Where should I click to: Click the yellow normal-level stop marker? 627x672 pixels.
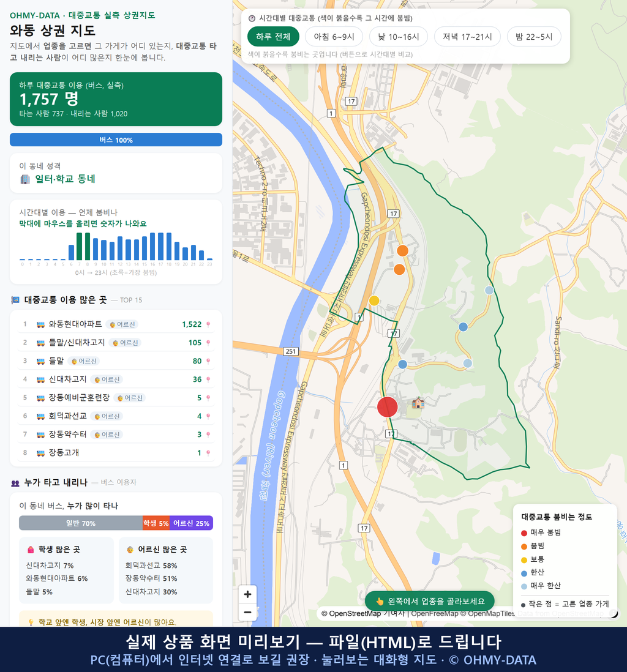[374, 301]
